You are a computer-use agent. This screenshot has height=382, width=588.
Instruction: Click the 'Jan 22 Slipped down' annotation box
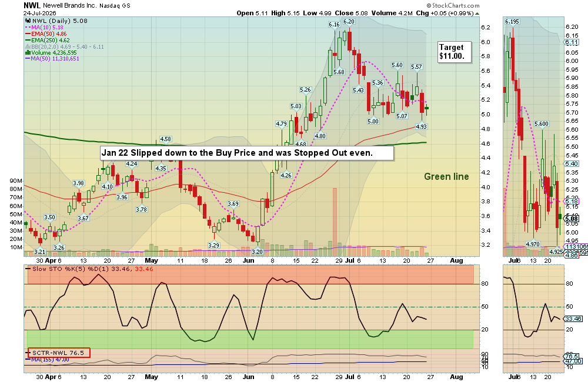pos(247,153)
